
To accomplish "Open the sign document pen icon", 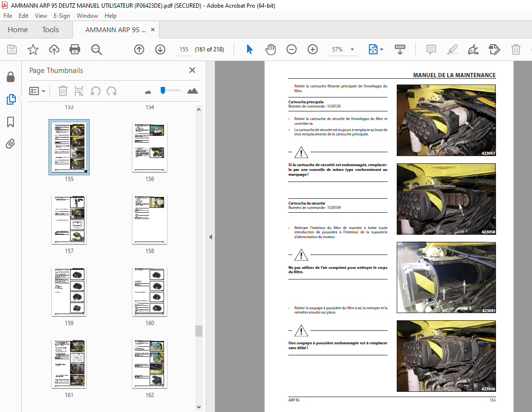I will tap(473, 49).
